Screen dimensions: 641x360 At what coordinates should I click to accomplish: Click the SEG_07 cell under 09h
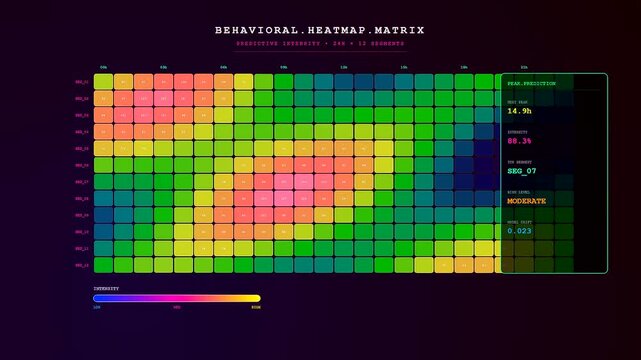click(x=284, y=182)
